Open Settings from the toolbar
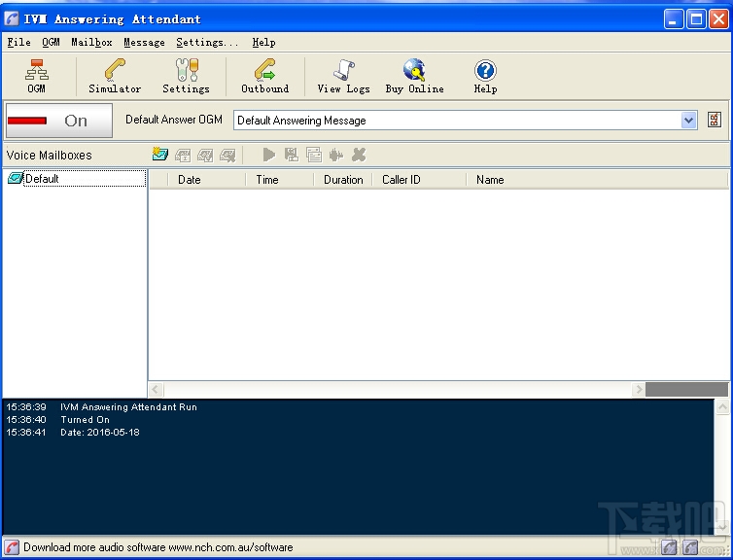This screenshot has width=733, height=560. click(x=186, y=76)
